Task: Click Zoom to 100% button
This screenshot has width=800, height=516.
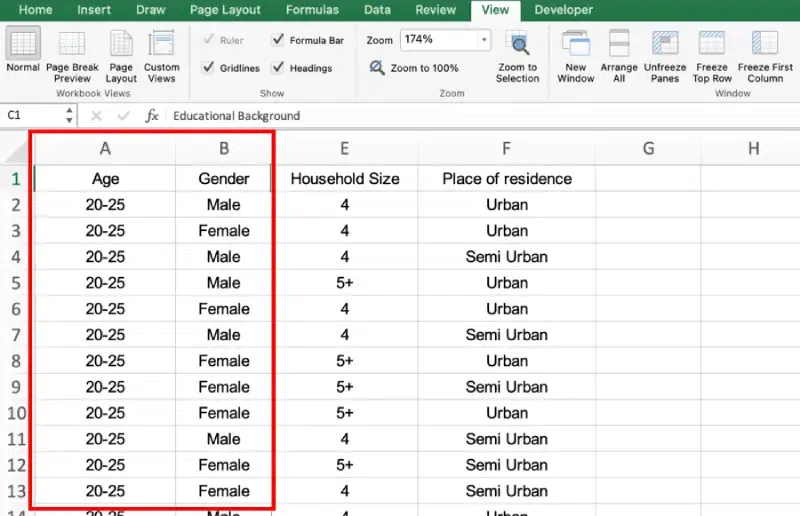Action: [x=414, y=68]
